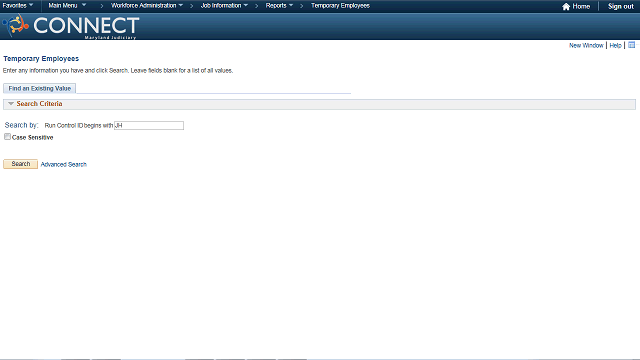
Task: Open the Help link
Action: [615, 45]
